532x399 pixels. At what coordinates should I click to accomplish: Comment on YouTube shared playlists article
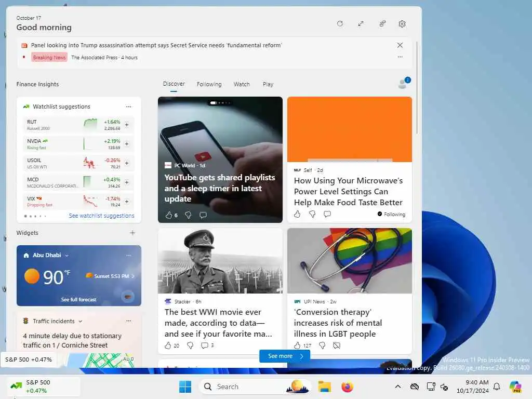[203, 215]
